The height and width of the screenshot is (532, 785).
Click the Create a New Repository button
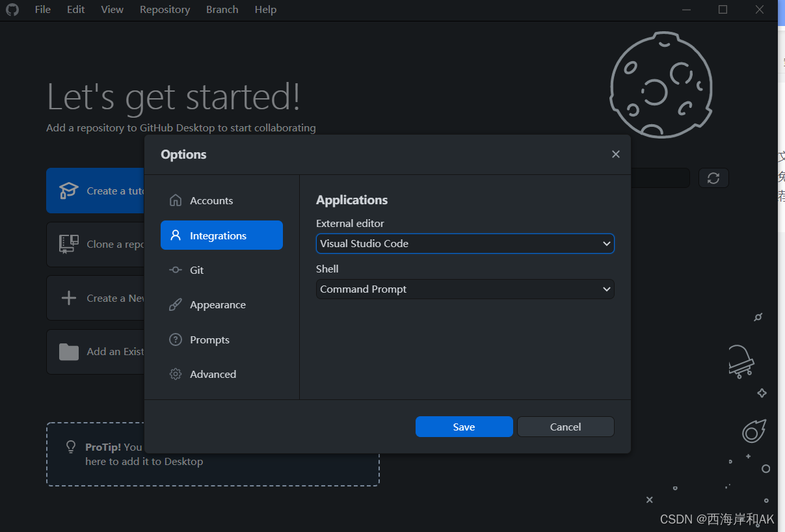tap(96, 298)
